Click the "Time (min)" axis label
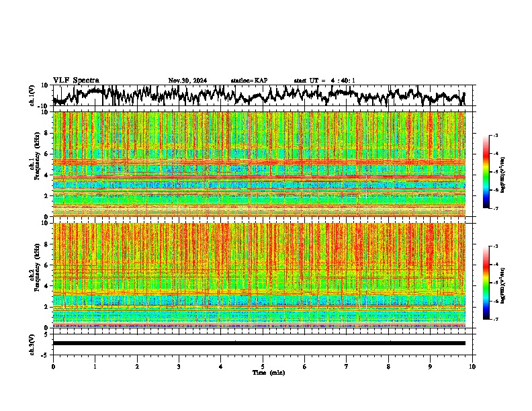 click(x=269, y=373)
